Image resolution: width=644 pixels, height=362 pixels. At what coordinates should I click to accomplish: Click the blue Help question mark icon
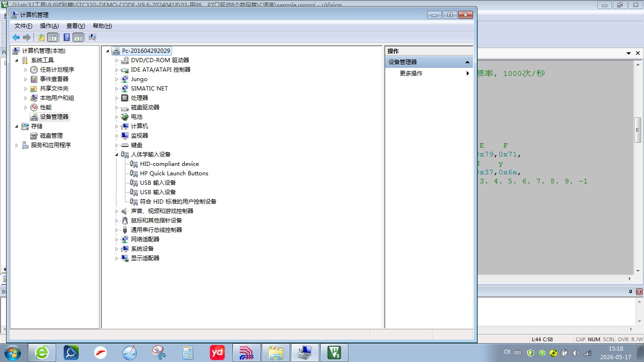(67, 37)
